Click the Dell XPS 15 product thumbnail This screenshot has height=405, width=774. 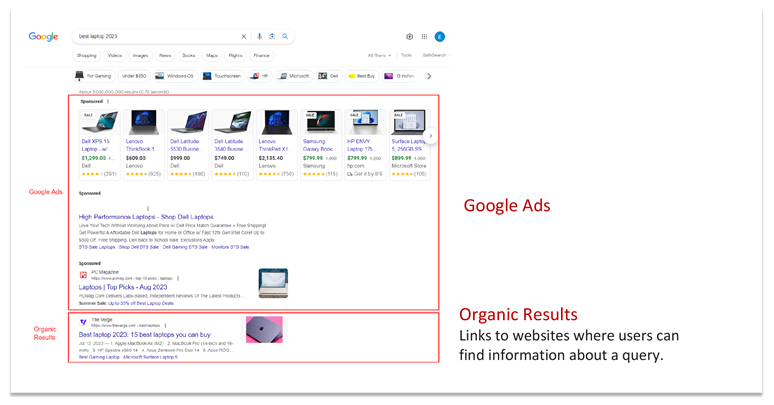pyautogui.click(x=99, y=123)
